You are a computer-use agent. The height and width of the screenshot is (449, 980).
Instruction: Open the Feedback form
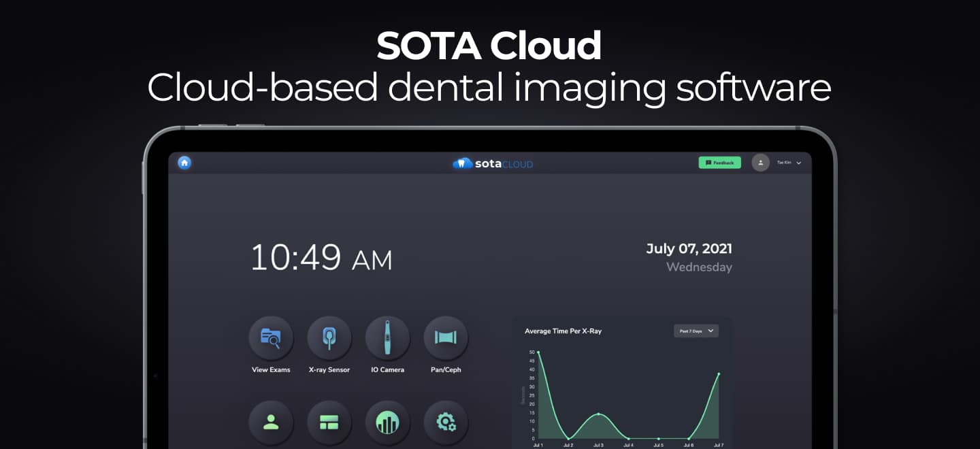coord(719,163)
